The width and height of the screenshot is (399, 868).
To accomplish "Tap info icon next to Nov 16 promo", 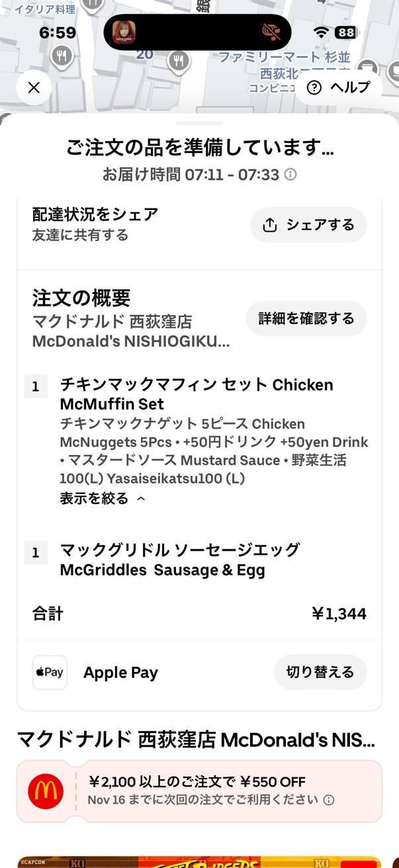I will click(x=329, y=800).
